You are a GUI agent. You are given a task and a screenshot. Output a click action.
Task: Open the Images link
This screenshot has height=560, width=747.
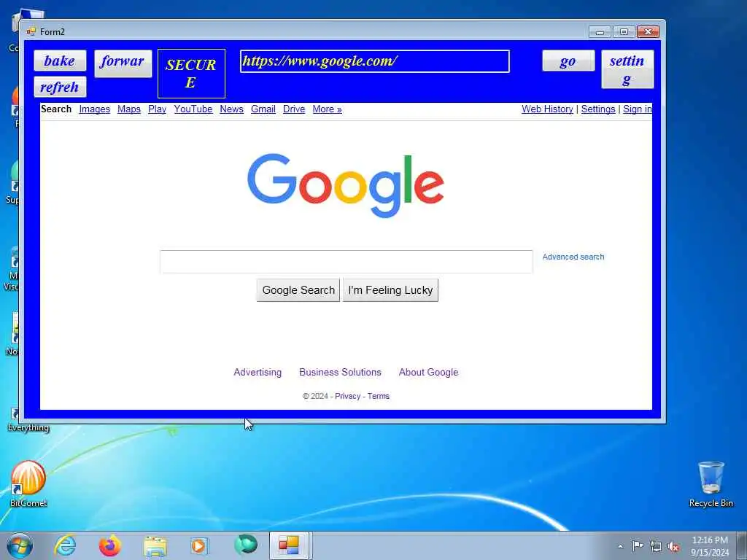point(94,109)
